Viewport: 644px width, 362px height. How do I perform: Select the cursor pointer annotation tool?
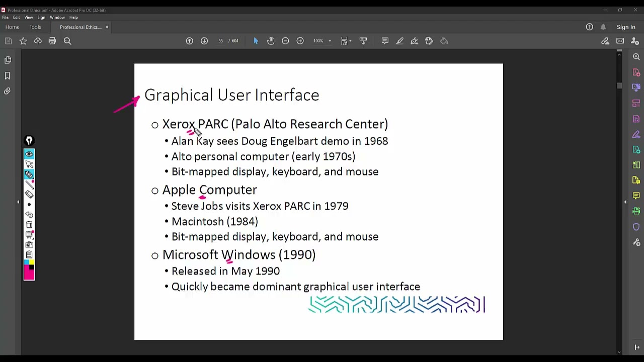tap(29, 164)
